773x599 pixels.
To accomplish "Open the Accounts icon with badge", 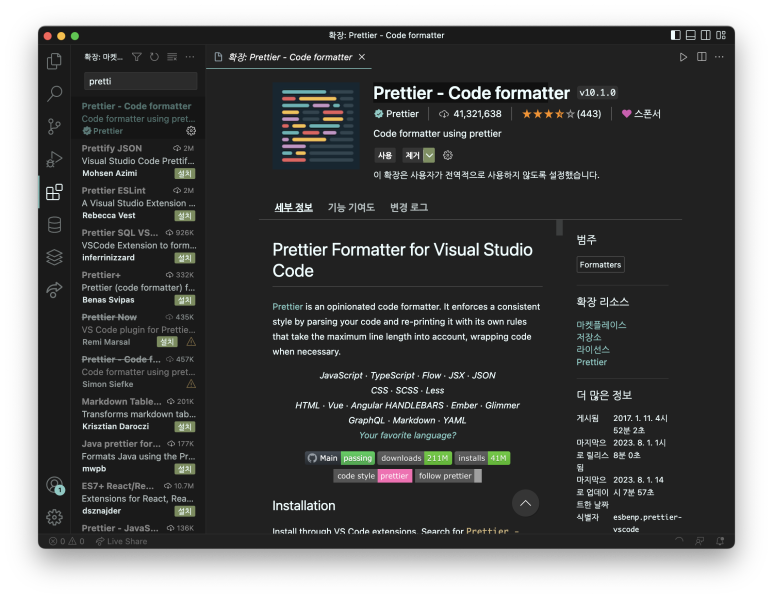I will 54,485.
